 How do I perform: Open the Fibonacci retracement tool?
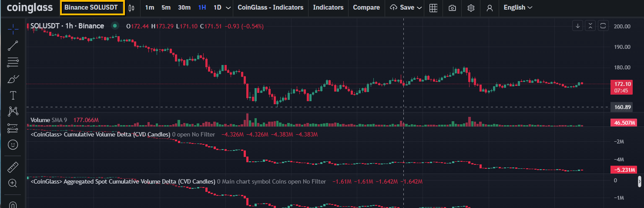coord(13,62)
